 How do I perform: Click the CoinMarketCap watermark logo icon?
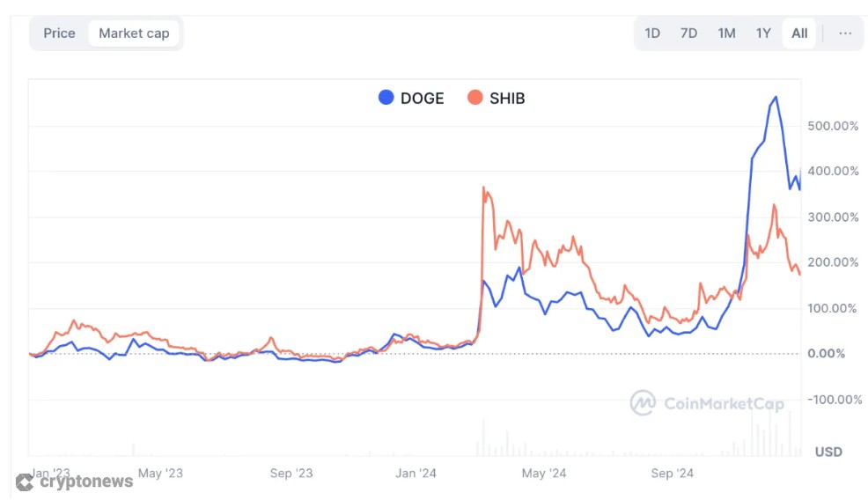(x=644, y=402)
